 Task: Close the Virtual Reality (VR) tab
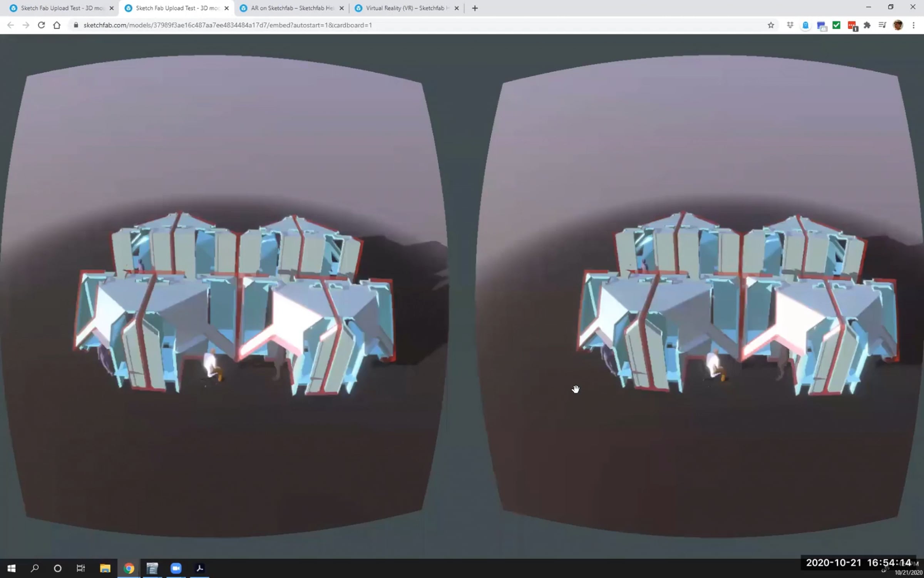click(457, 8)
